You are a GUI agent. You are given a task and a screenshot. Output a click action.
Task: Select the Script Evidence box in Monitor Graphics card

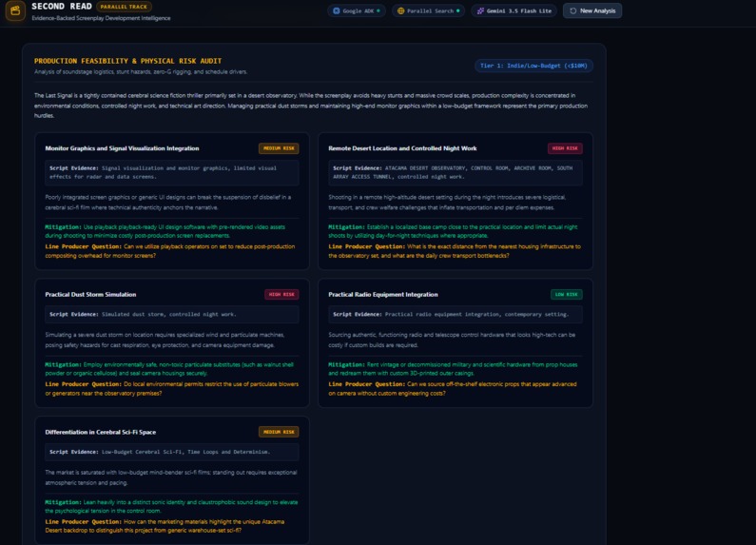(x=172, y=173)
